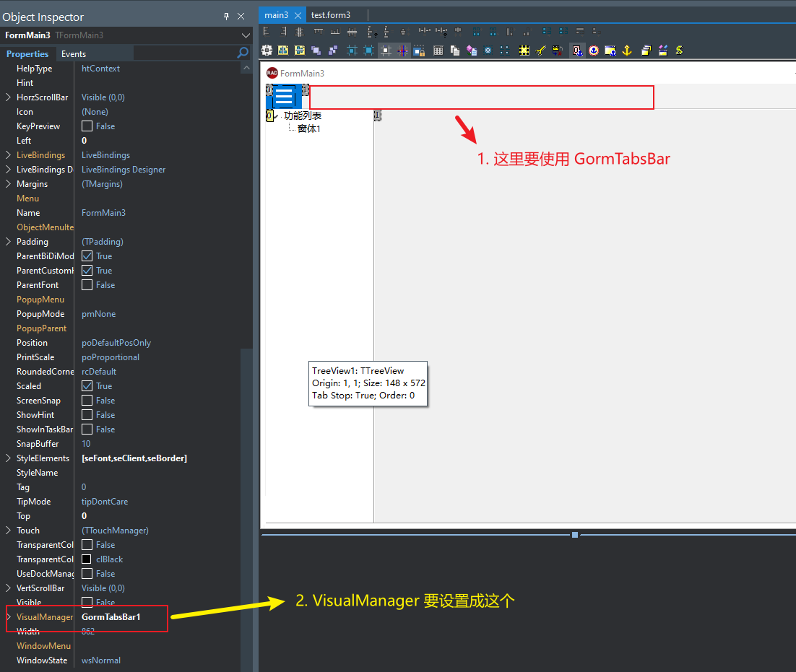The height and width of the screenshot is (672, 796).
Task: Toggle the red and blue grid lines icon
Action: tap(402, 51)
